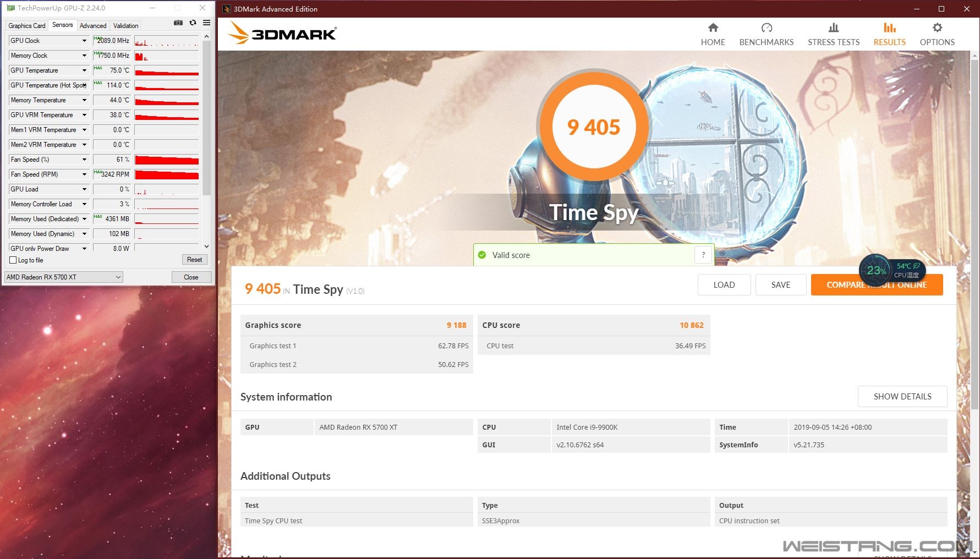Click the GPU-Z refresh icon

(x=193, y=23)
